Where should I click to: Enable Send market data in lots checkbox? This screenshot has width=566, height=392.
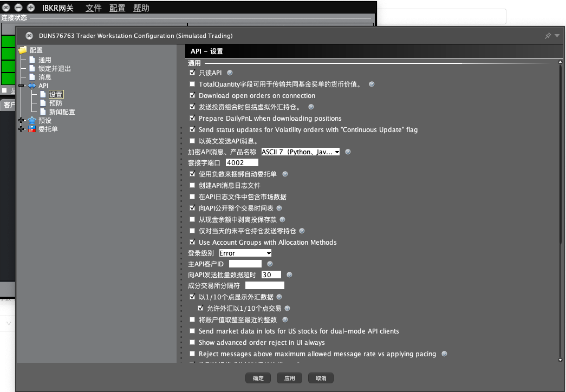[x=192, y=331]
